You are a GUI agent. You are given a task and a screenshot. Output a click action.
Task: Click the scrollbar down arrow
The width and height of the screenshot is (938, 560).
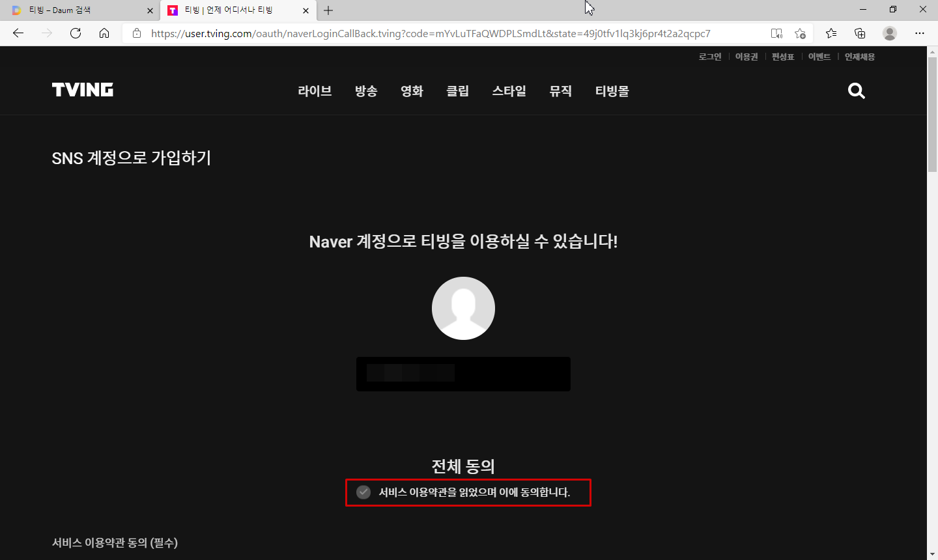[932, 554]
